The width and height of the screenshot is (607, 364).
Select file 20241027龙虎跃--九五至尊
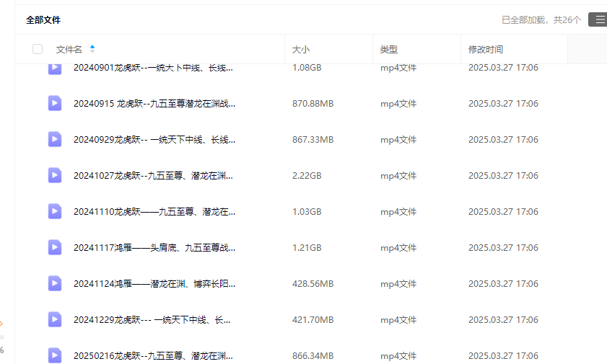tap(153, 176)
